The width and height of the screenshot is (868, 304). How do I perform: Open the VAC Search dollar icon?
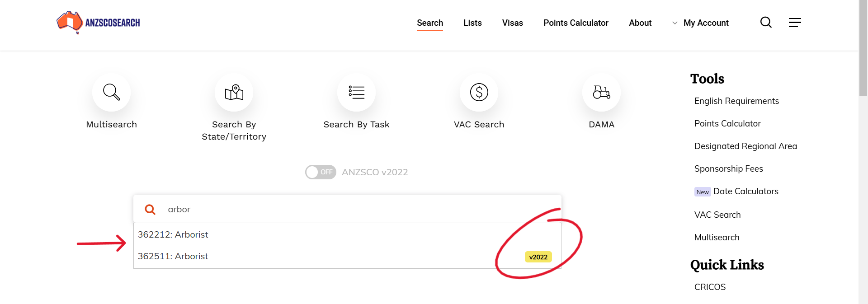pyautogui.click(x=479, y=92)
